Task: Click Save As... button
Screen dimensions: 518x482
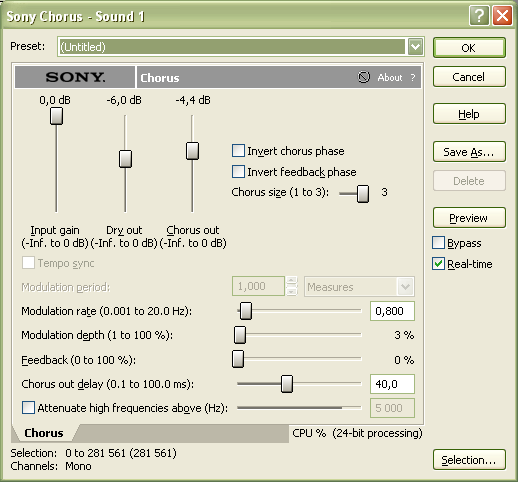Action: [x=469, y=152]
